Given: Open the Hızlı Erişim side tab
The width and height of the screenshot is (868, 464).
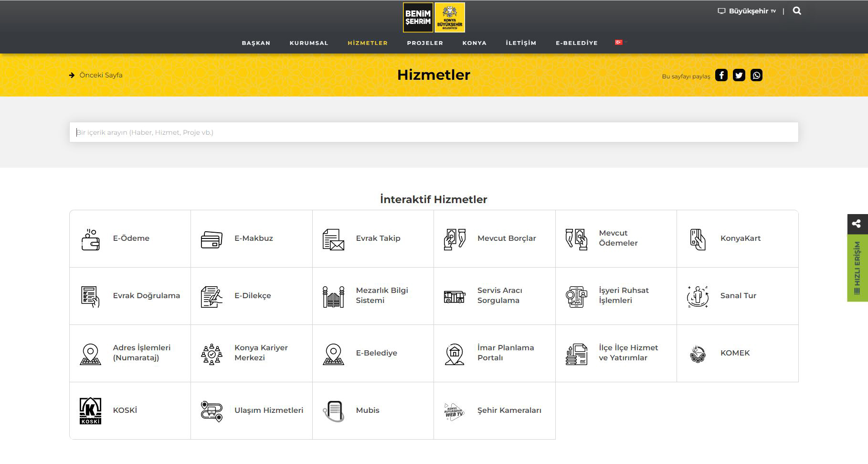Looking at the screenshot, I should (x=857, y=268).
